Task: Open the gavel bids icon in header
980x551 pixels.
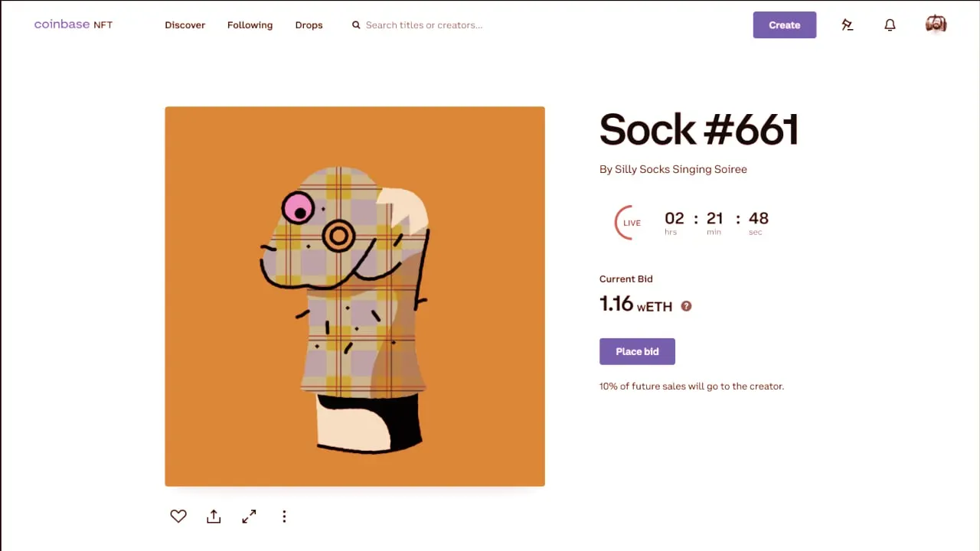Action: (x=847, y=25)
